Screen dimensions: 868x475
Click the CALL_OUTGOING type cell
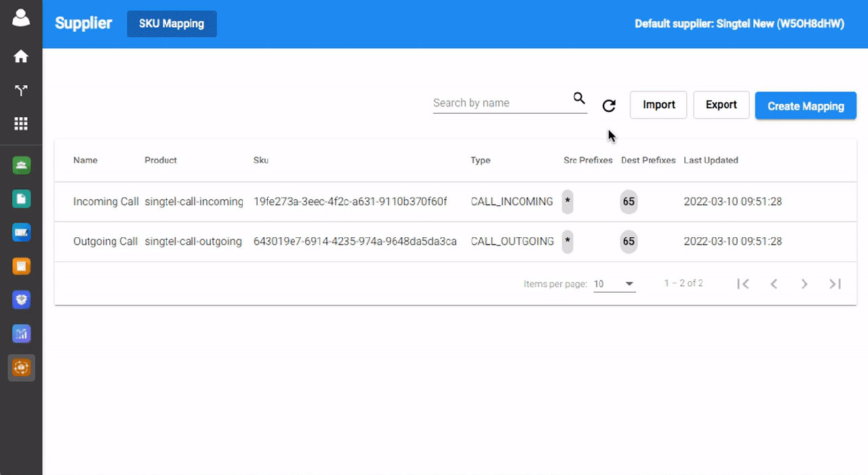tap(513, 241)
